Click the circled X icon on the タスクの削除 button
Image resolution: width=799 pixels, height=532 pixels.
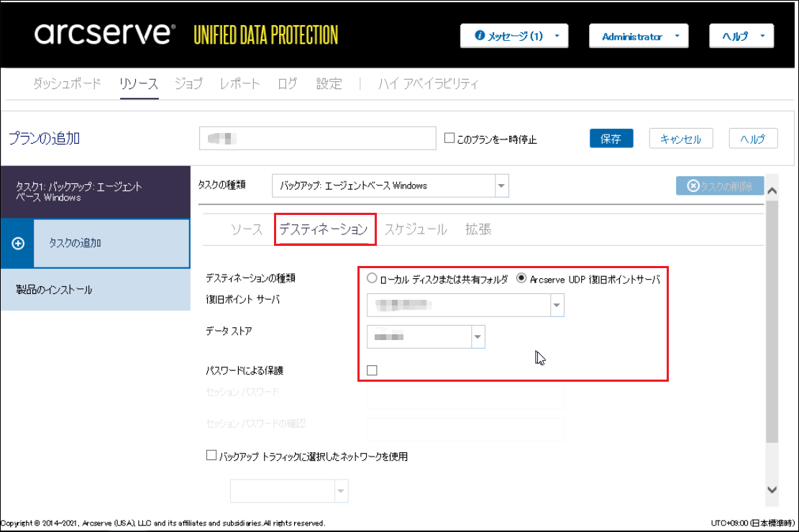693,186
